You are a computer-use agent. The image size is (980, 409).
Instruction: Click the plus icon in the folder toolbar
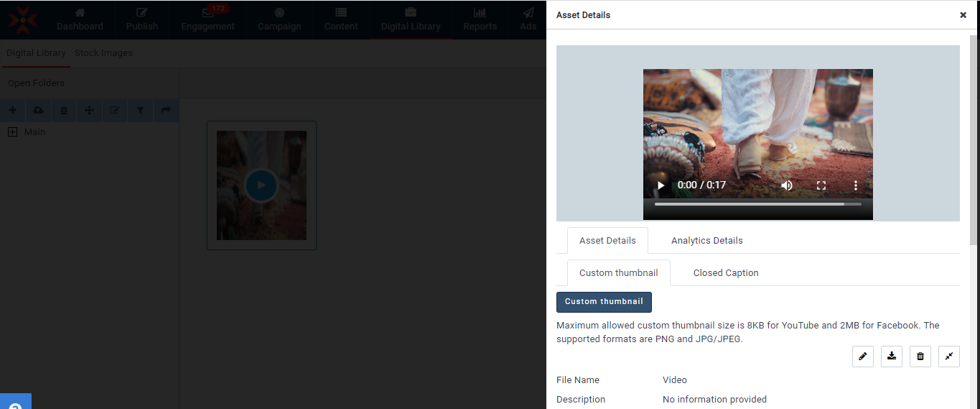tap(12, 110)
